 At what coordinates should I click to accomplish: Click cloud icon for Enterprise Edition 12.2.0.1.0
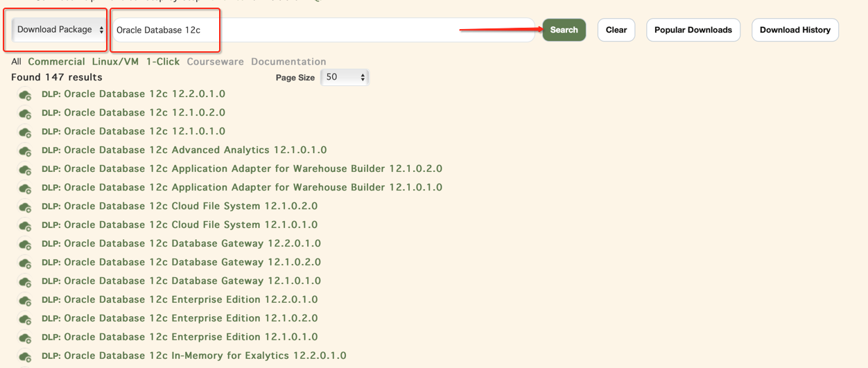(25, 301)
